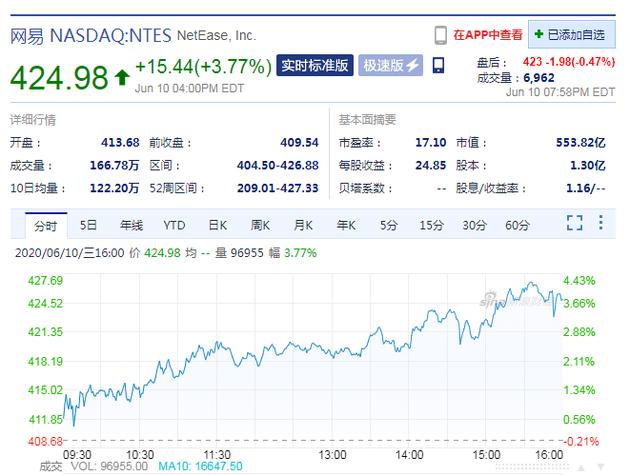
Task: Switch to the 日K candlestick tab
Action: coord(218,225)
